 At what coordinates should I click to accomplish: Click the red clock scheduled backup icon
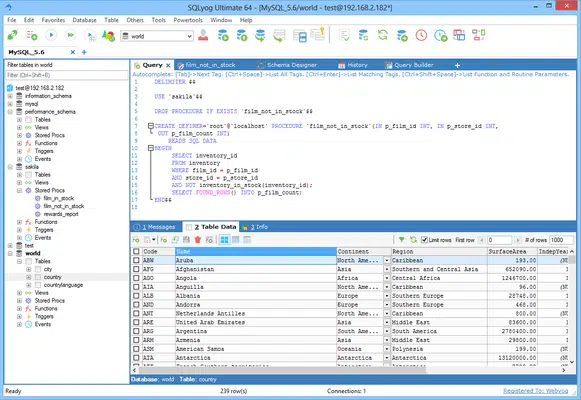tap(421, 35)
